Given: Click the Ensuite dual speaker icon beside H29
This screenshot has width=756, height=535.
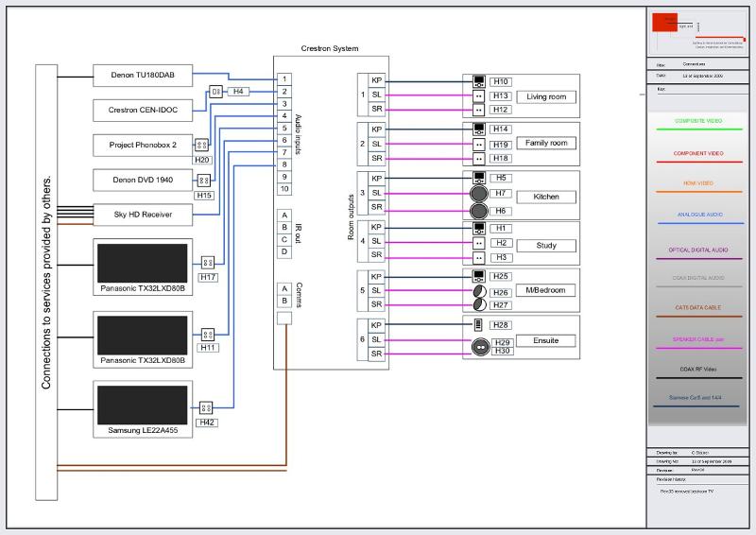Looking at the screenshot, I should [479, 346].
